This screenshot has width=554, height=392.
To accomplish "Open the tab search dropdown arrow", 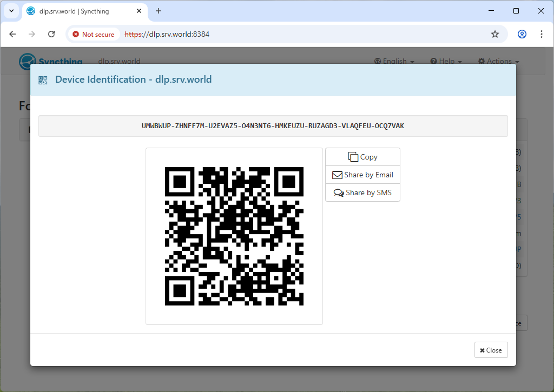I will tap(11, 11).
